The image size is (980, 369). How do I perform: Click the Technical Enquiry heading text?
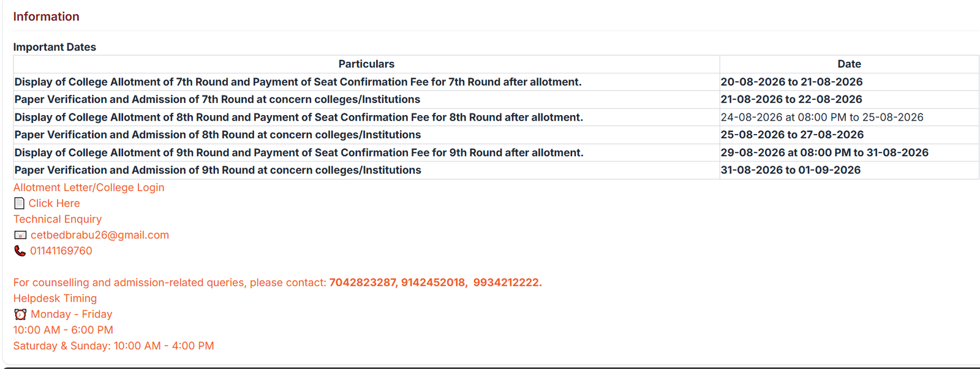(58, 219)
